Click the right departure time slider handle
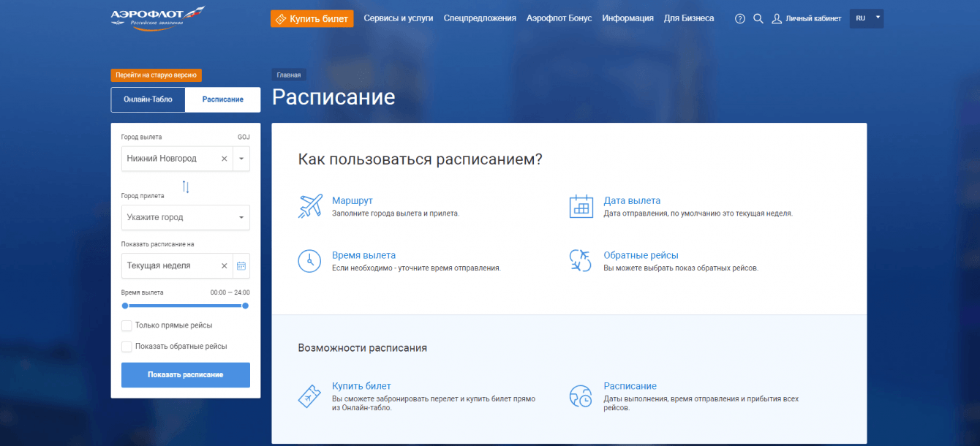This screenshot has height=446, width=980. [x=246, y=306]
